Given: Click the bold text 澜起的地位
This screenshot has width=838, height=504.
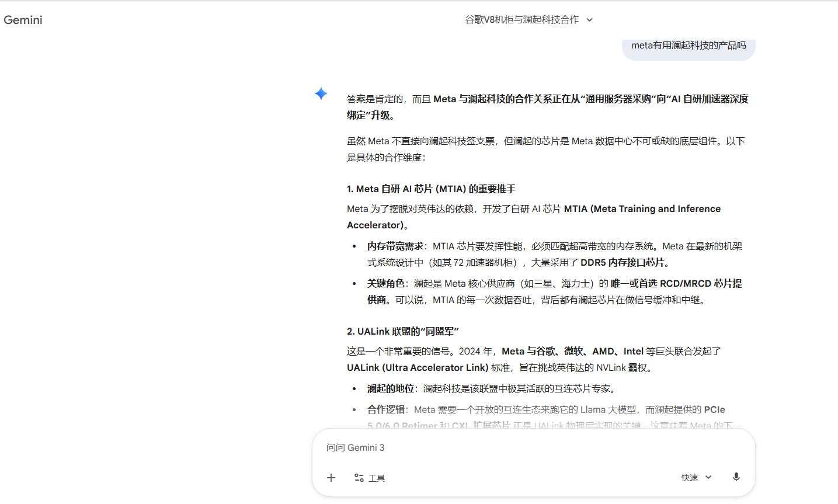Looking at the screenshot, I should pyautogui.click(x=391, y=388).
